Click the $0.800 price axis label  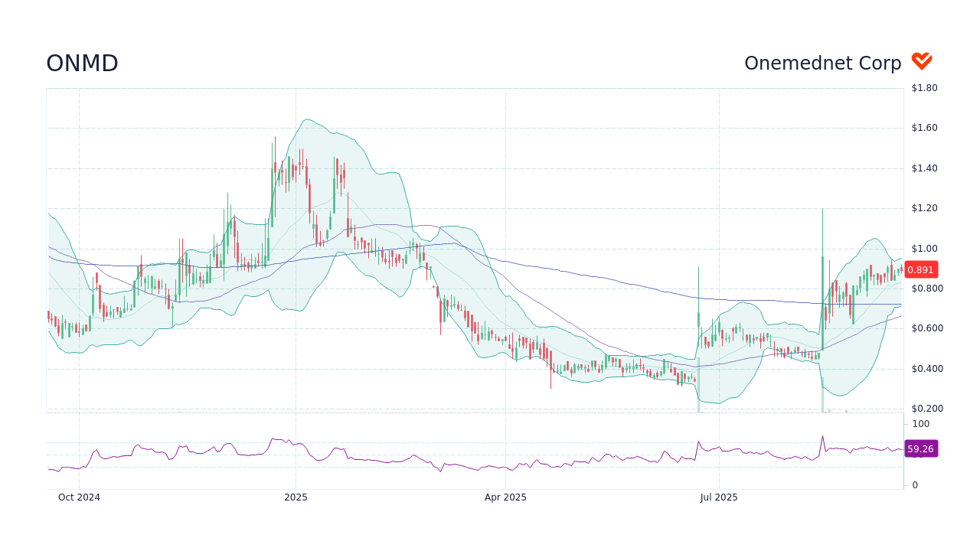[927, 289]
